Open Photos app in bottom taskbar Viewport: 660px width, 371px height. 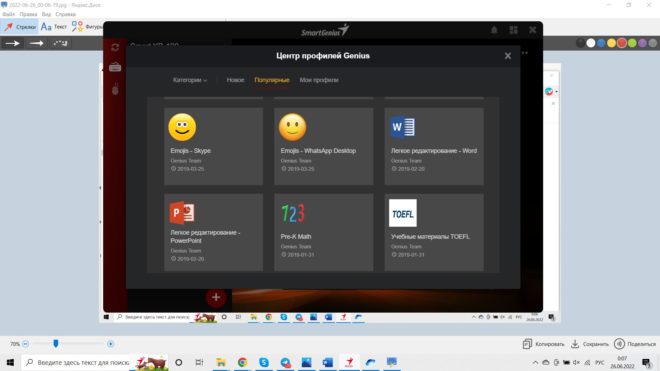[x=306, y=362]
